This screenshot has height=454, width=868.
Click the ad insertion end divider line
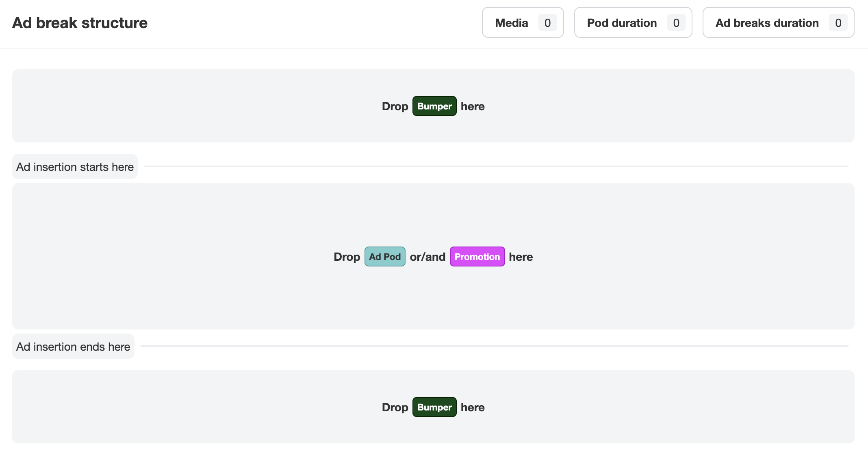[x=494, y=346]
